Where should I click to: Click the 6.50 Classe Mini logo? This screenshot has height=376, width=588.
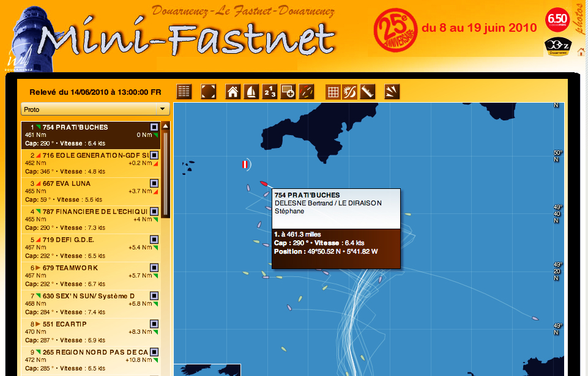pos(557,20)
